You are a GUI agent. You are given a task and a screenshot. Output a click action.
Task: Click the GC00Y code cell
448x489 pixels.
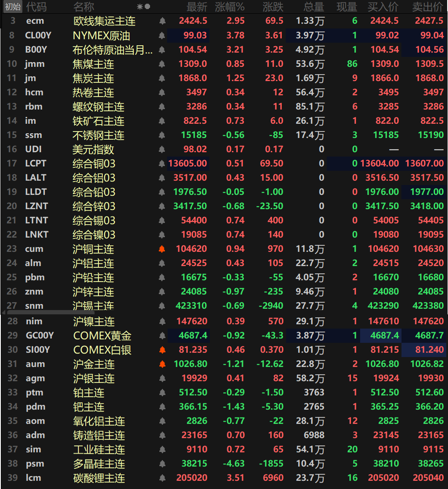40,335
